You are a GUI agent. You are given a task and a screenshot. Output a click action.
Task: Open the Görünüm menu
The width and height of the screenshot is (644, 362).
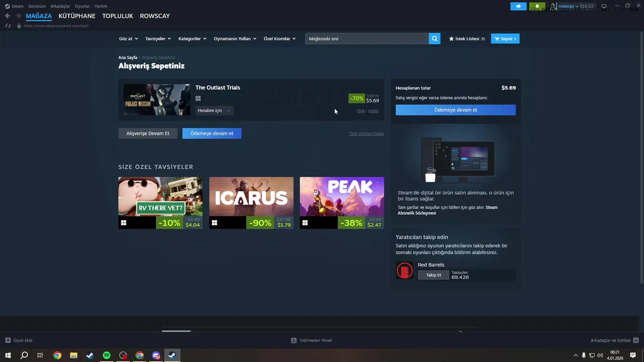[x=37, y=6]
